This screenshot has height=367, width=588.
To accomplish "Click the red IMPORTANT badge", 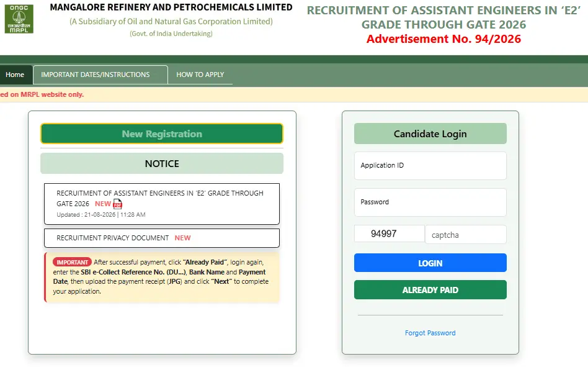I will point(72,262).
